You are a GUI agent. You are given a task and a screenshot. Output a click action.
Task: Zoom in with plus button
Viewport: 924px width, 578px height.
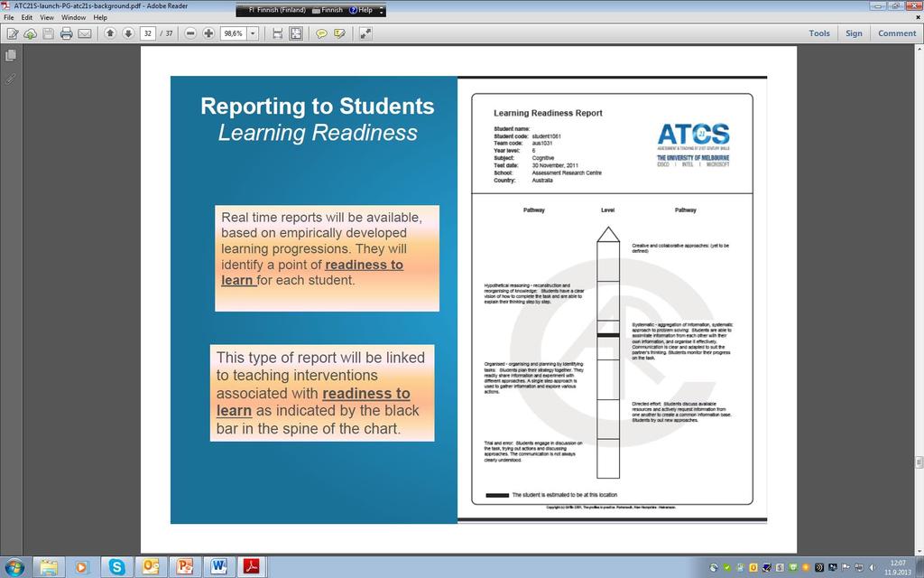[x=208, y=33]
